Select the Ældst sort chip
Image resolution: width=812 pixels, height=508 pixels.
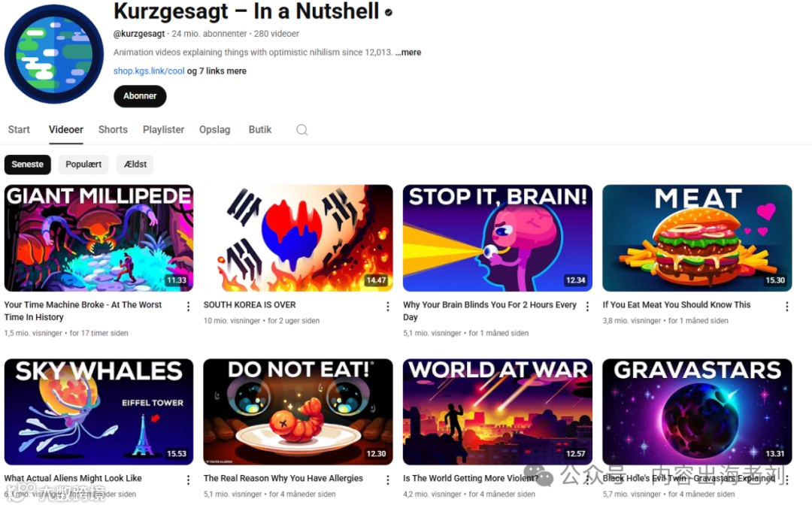(135, 164)
